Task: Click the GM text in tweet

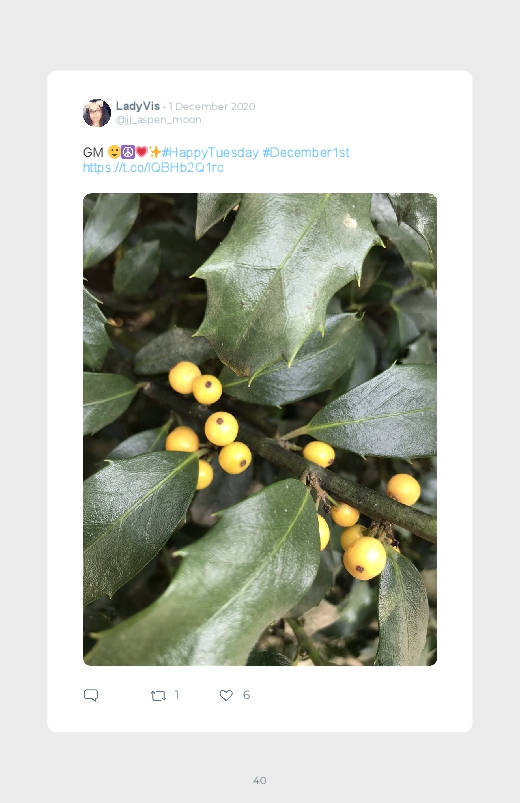Action: (x=93, y=153)
